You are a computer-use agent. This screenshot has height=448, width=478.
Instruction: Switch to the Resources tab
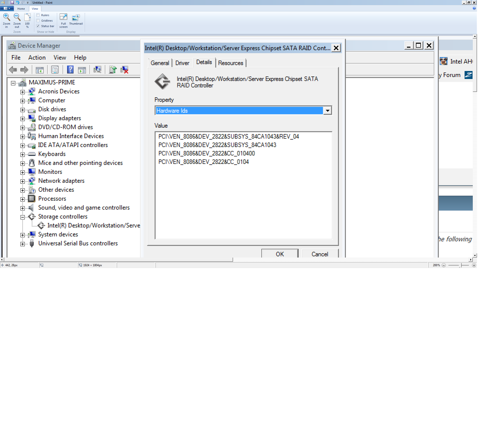pos(231,63)
